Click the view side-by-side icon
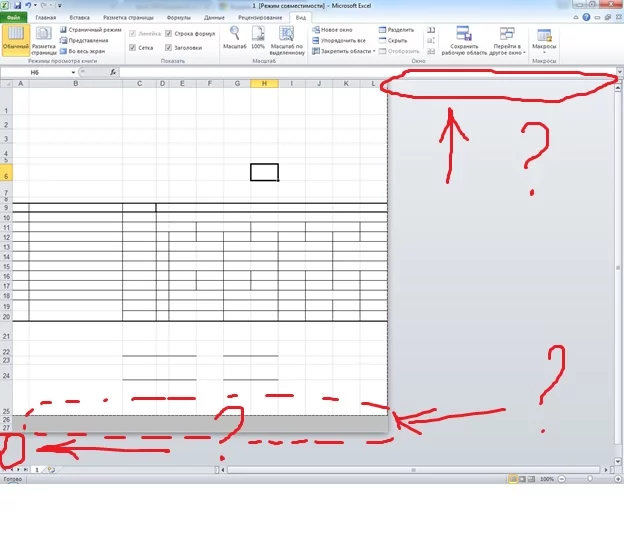Viewport: 624px width, 547px height. click(431, 30)
